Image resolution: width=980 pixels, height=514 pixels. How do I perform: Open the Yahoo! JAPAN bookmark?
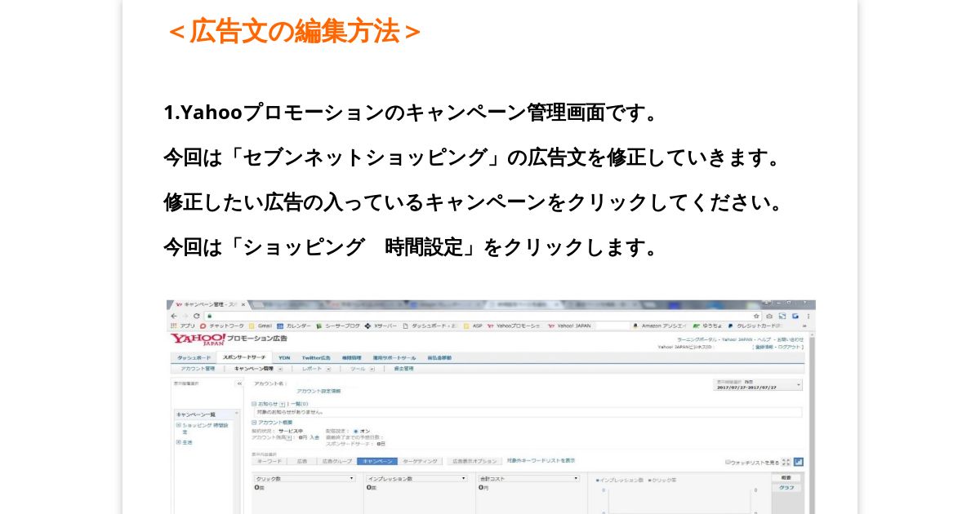pyautogui.click(x=569, y=326)
